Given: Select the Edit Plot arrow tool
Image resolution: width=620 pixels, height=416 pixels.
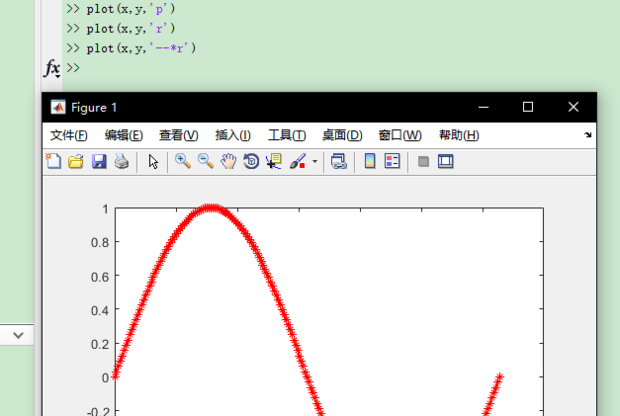Looking at the screenshot, I should [x=153, y=162].
